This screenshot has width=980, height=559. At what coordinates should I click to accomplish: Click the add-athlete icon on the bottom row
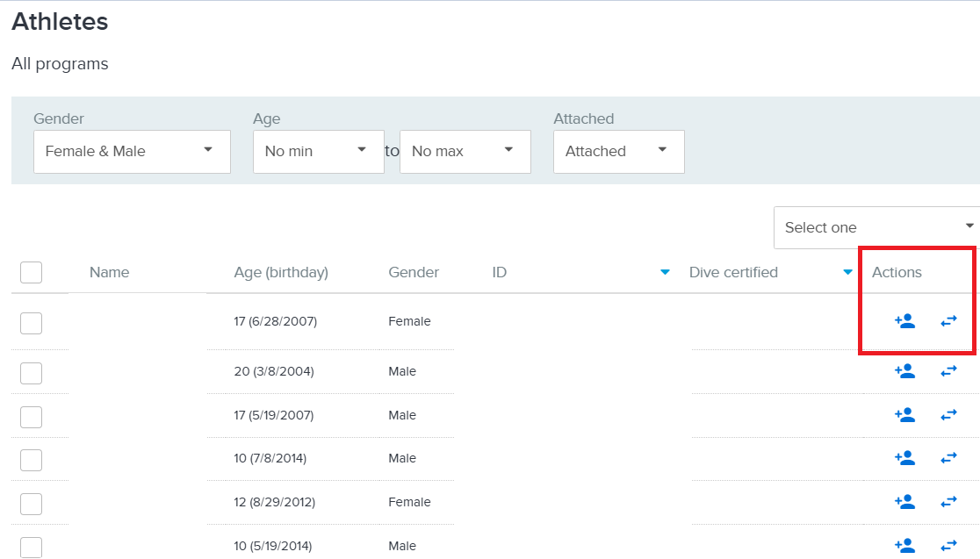point(904,544)
